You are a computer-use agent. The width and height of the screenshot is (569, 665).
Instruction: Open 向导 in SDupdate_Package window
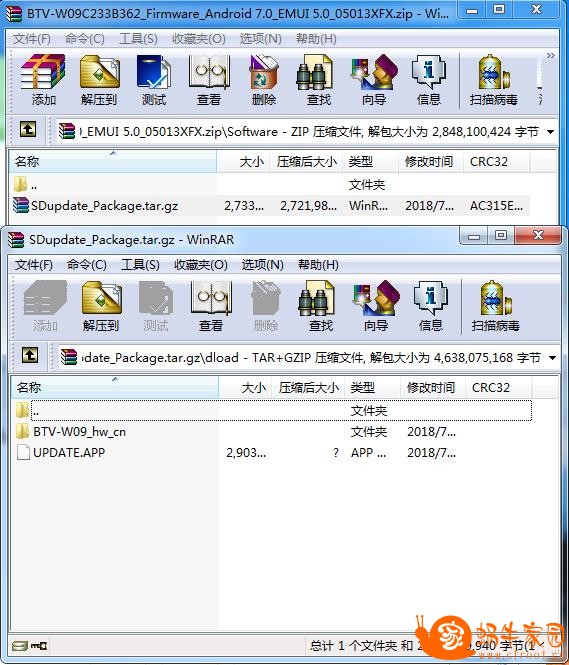376,306
